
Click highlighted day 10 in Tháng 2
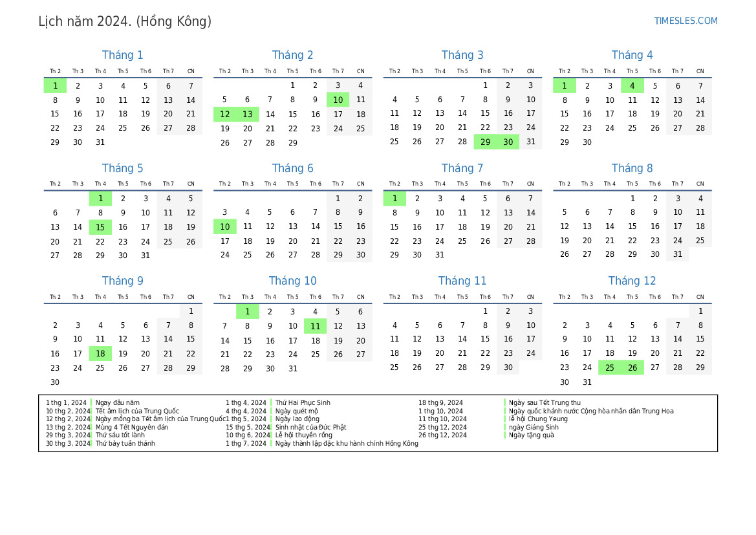click(338, 100)
